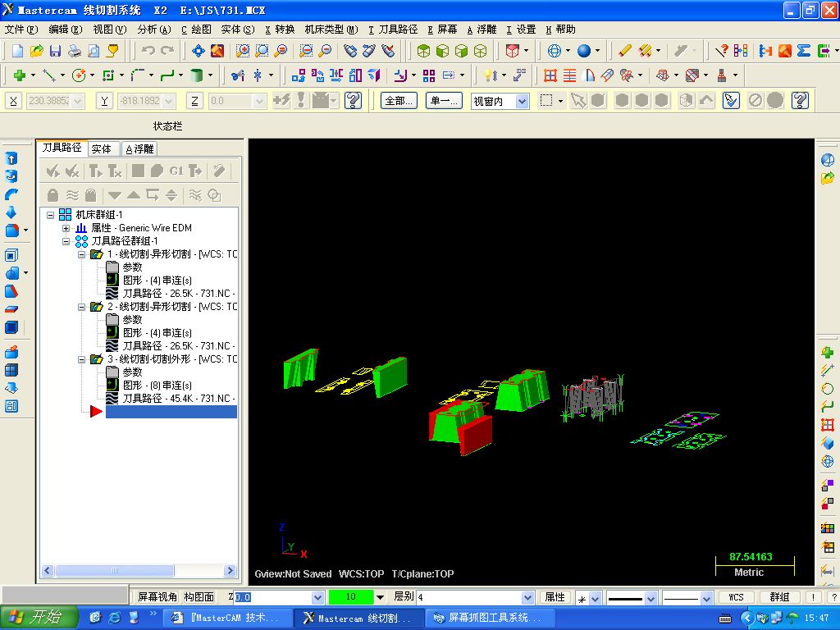Switch to MasterCAM 技术 taskbar window

pyautogui.click(x=226, y=618)
